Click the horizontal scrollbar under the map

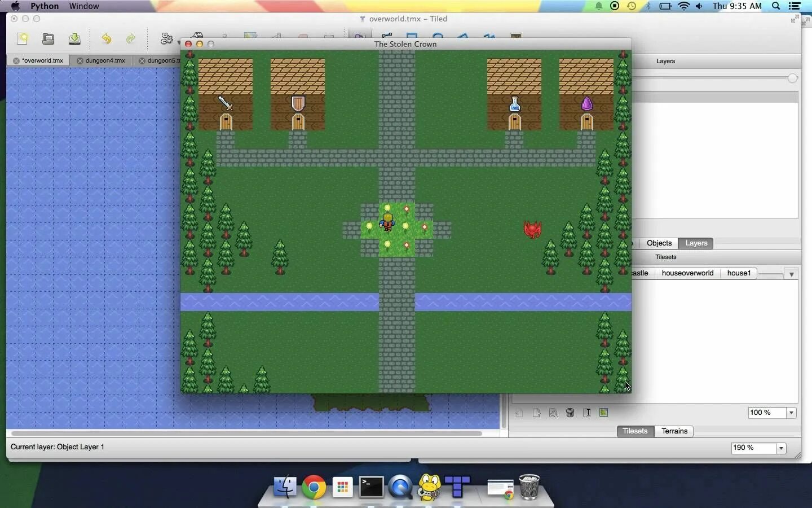click(246, 433)
